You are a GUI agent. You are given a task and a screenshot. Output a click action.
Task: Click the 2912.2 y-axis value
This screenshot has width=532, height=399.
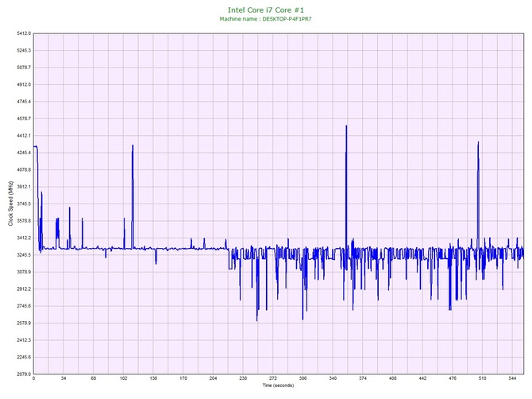(x=24, y=289)
